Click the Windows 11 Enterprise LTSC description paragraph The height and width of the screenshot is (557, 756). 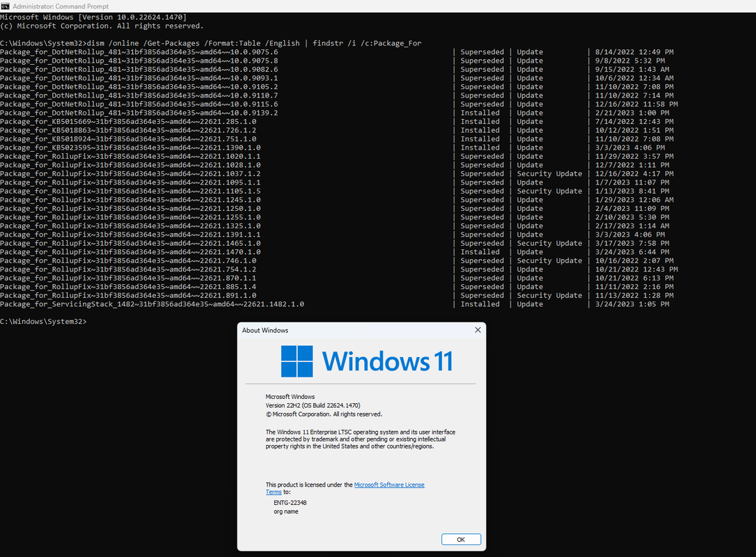coord(360,439)
